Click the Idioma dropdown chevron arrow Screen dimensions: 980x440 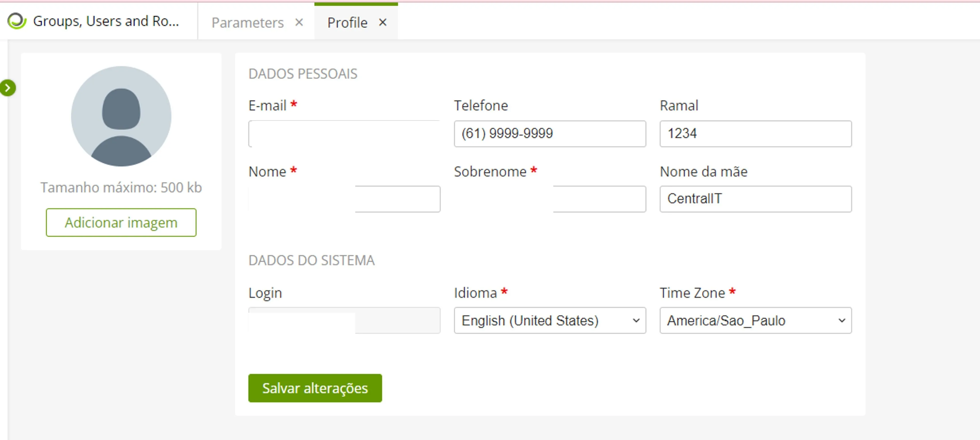[x=636, y=321]
